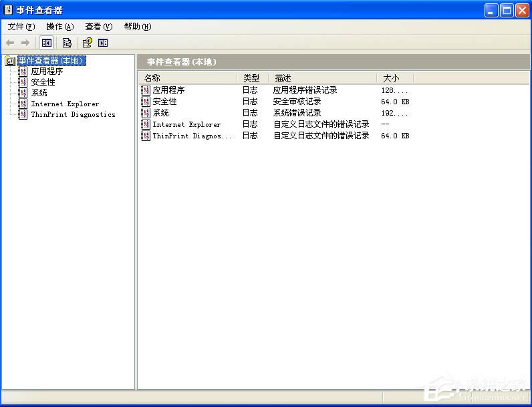The width and height of the screenshot is (532, 407).
Task: Click the 系统 log icon in list
Action: pyautogui.click(x=146, y=113)
